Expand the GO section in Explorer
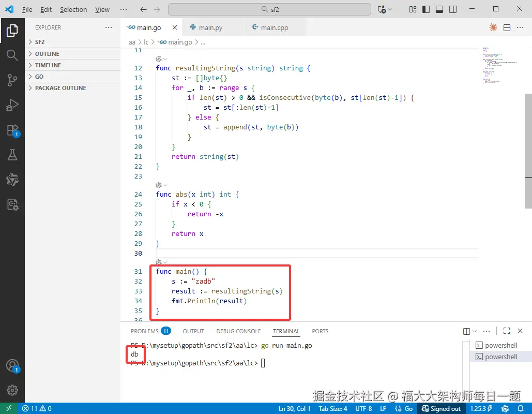Screen dimensions: 532x414 pyautogui.click(x=72, y=77)
